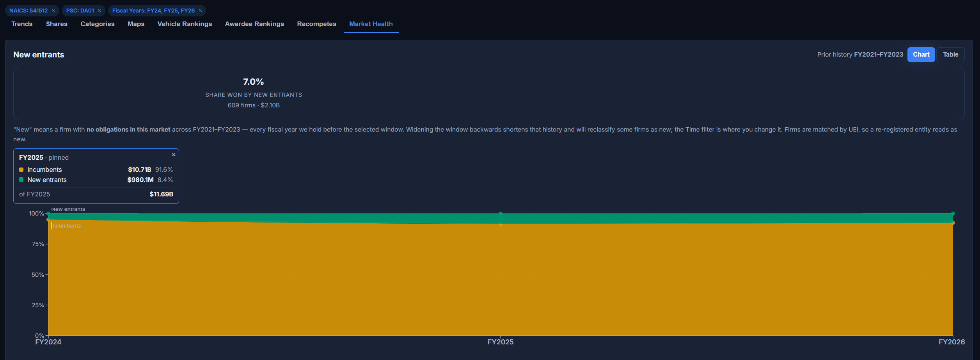
Task: Remove the NAICS: 541512 filter chip
Action: pos(53,11)
